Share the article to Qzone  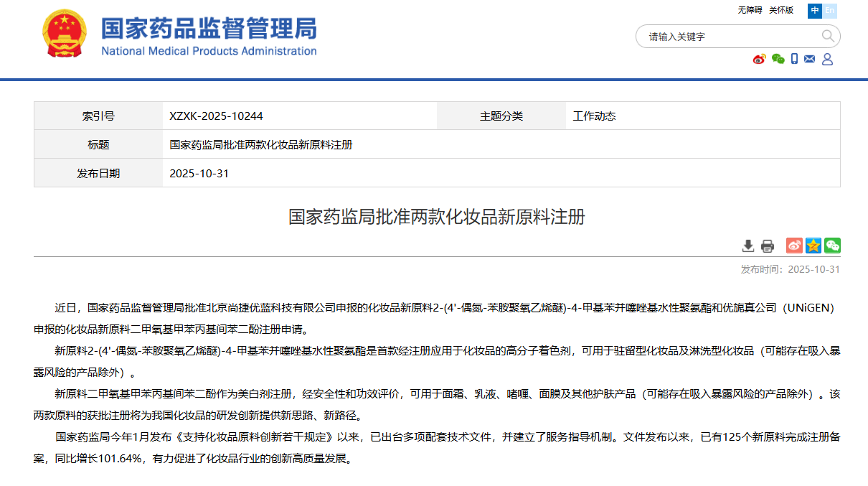(x=813, y=246)
